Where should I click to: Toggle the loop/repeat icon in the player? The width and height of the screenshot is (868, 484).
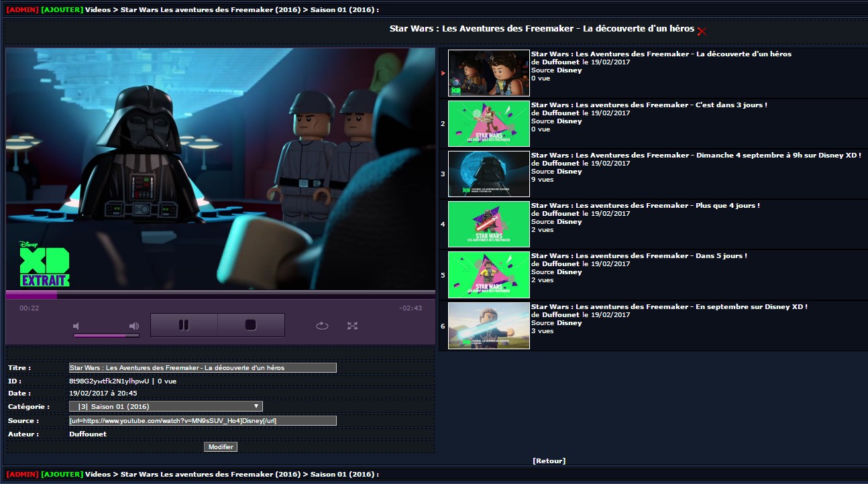point(322,326)
